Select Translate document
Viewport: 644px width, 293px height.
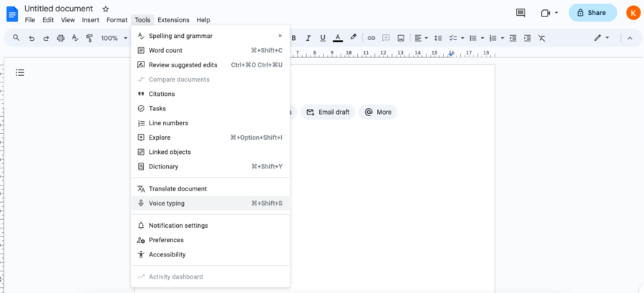click(x=210, y=188)
